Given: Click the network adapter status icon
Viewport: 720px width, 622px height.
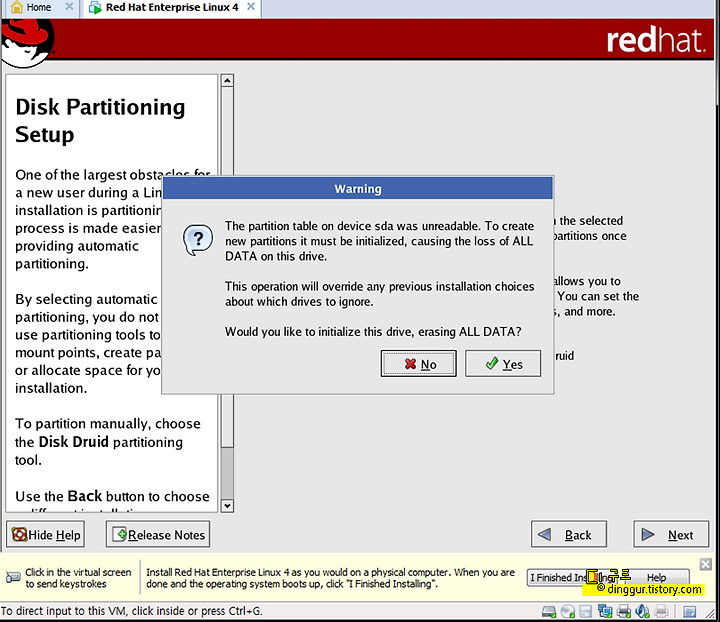Looking at the screenshot, I should pyautogui.click(x=605, y=611).
